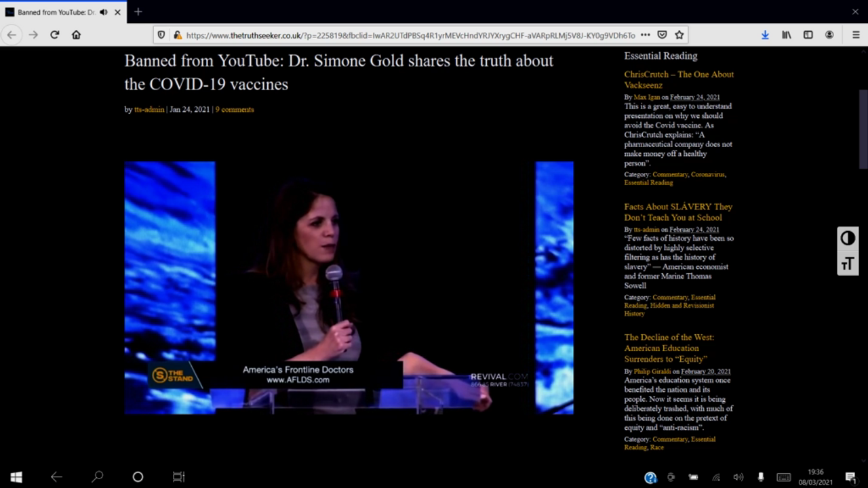This screenshot has height=488, width=868.
Task: Mute the tab using the speaker icon
Action: 104,12
